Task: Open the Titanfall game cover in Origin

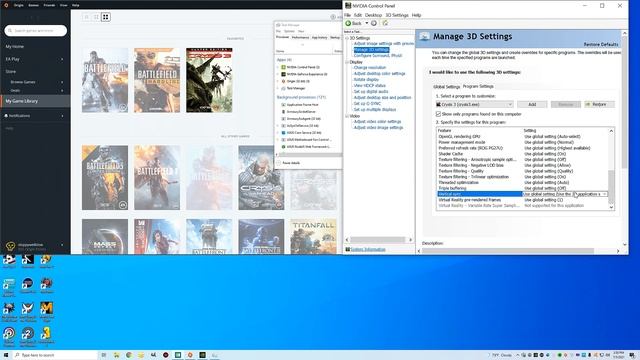Action: [x=313, y=237]
